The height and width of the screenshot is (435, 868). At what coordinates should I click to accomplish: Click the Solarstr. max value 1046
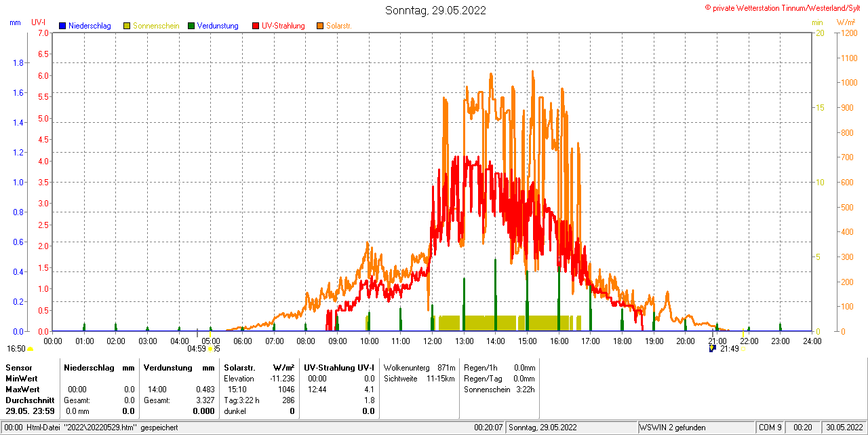pyautogui.click(x=285, y=390)
